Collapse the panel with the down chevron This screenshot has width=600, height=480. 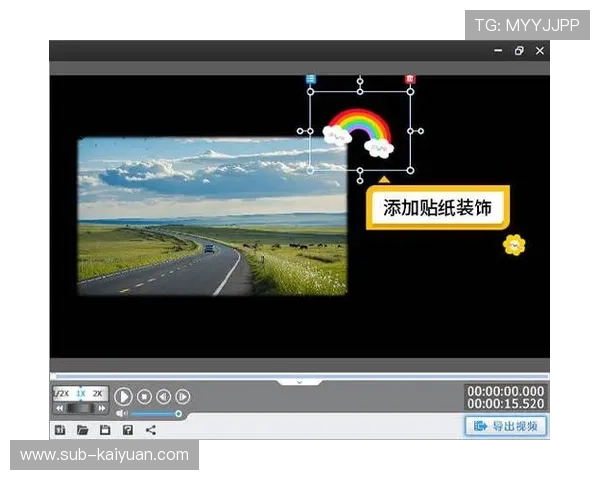pos(300,382)
